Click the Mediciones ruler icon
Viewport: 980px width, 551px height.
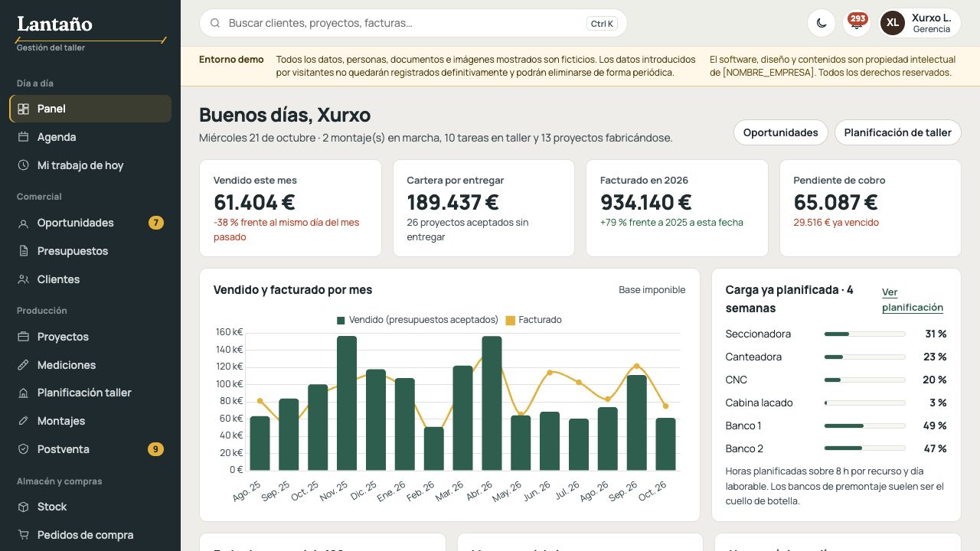(x=23, y=365)
